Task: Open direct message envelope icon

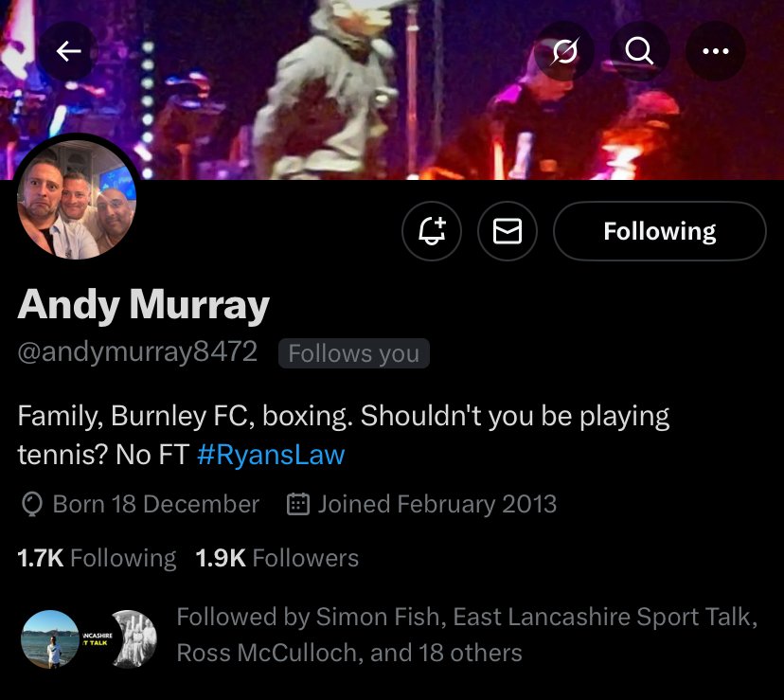Action: [508, 231]
